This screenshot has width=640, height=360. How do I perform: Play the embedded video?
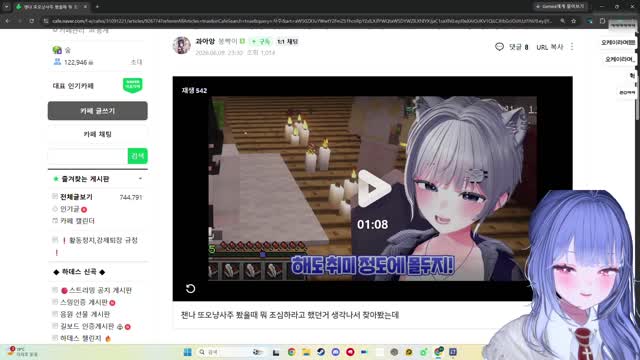(x=373, y=189)
